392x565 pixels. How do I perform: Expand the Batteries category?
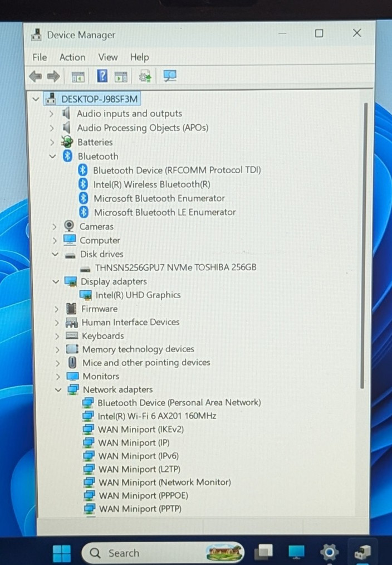coord(52,142)
